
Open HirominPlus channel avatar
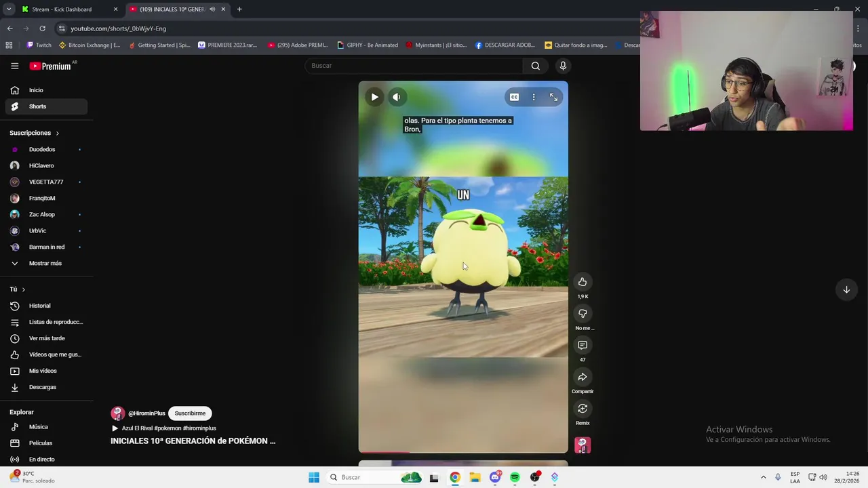pos(117,413)
